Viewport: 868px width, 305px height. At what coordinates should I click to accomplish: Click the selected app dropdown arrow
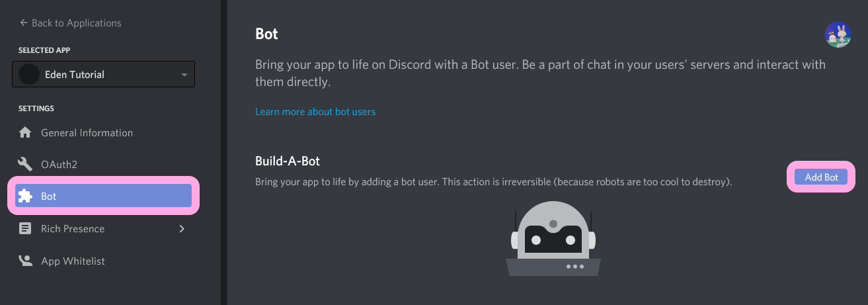pyautogui.click(x=184, y=75)
